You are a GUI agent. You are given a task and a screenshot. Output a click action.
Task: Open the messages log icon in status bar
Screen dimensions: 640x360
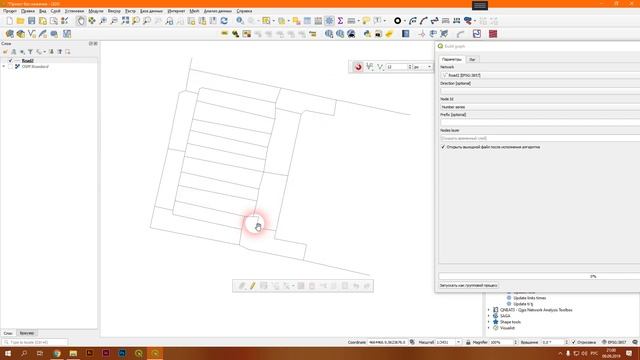[x=635, y=342]
